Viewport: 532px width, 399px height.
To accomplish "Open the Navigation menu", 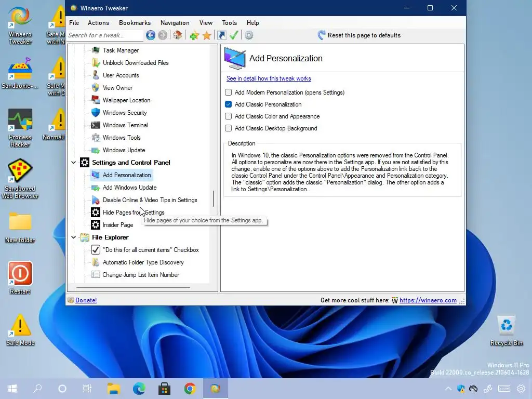I will click(175, 23).
